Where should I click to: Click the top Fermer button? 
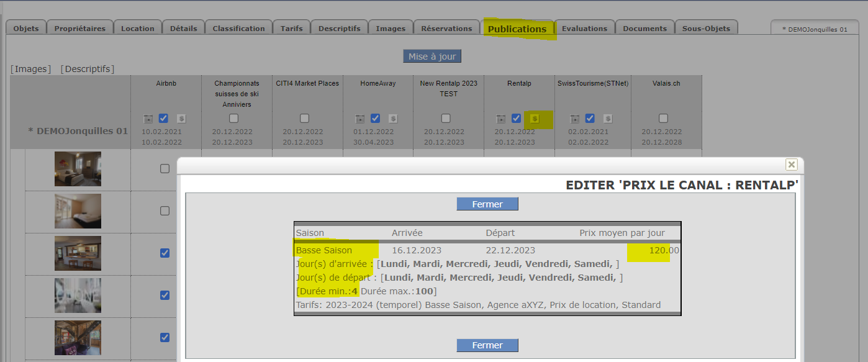[487, 204]
